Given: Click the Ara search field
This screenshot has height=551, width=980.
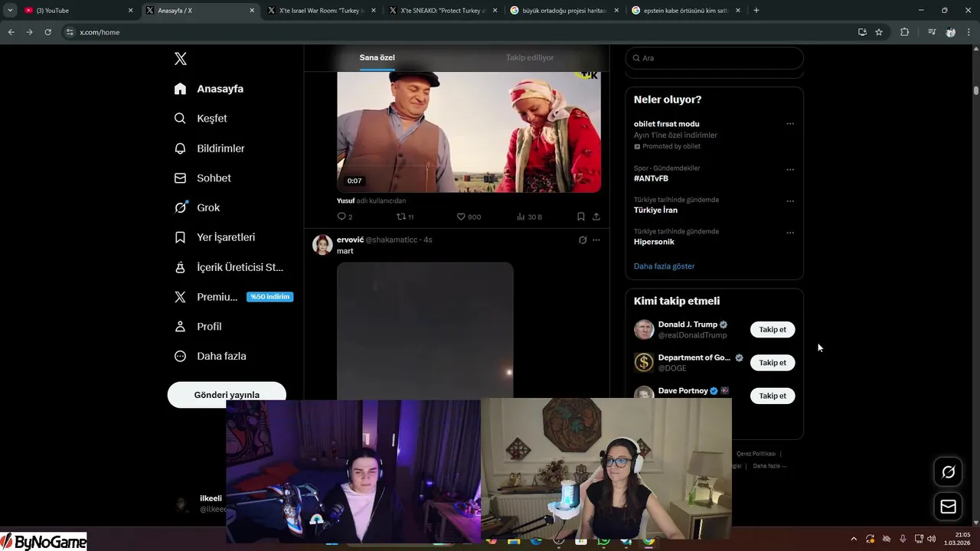Looking at the screenshot, I should tap(714, 58).
